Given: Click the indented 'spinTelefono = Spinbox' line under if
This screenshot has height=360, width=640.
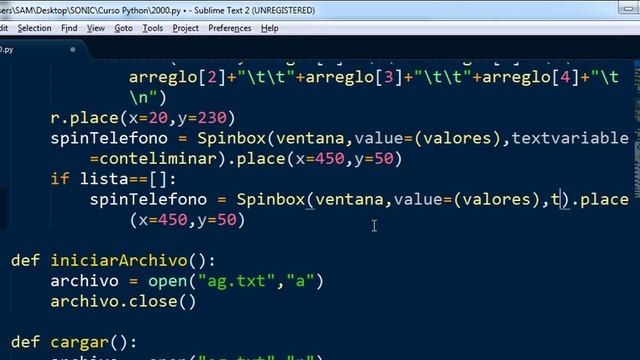Looking at the screenshot, I should [x=359, y=199].
